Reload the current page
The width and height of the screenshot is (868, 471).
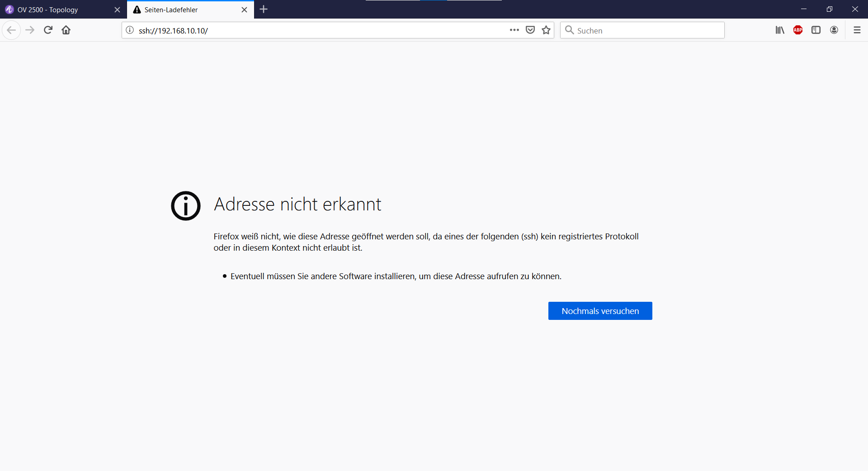point(48,30)
